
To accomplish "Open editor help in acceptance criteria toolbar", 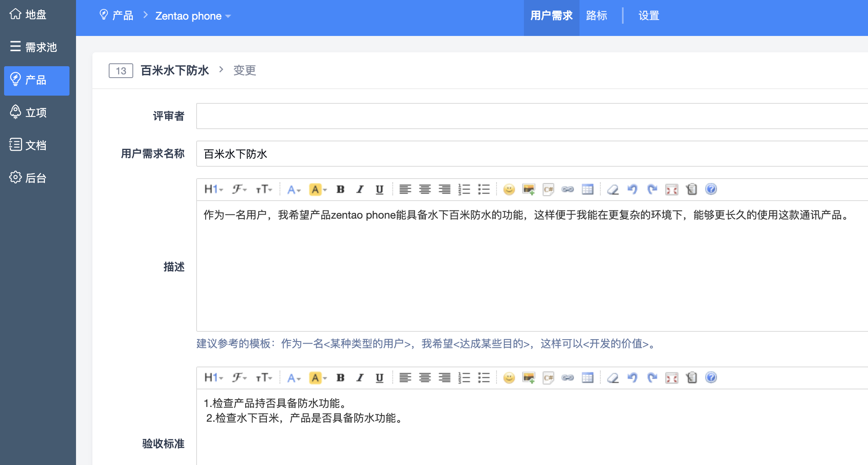I will [x=711, y=378].
